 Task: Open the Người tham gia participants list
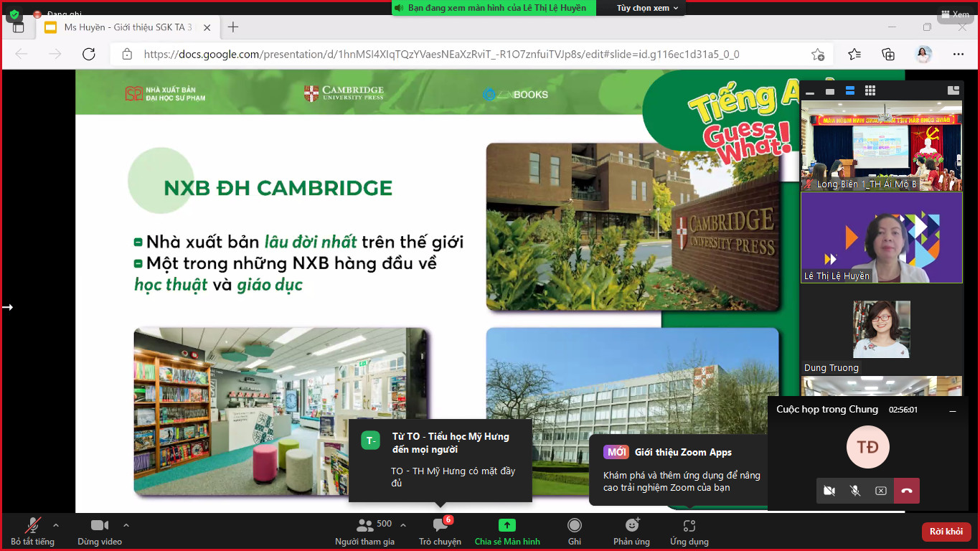[x=365, y=526]
